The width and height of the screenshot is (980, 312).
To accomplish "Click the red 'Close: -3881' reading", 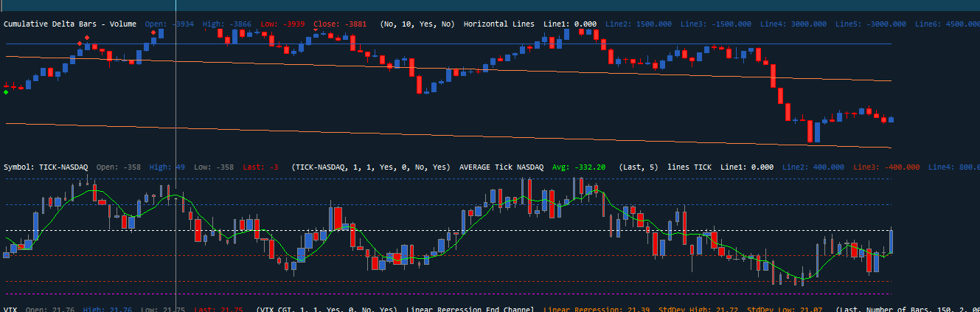I will pyautogui.click(x=341, y=24).
